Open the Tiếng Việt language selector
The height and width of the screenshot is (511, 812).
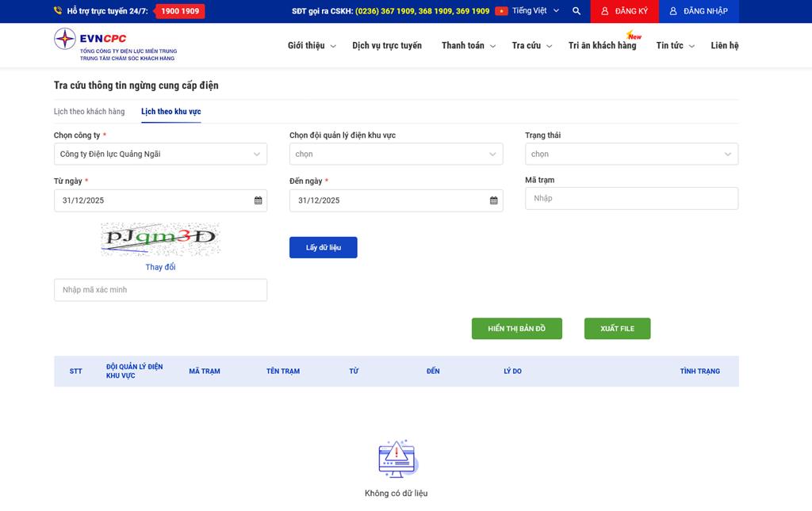(x=535, y=11)
